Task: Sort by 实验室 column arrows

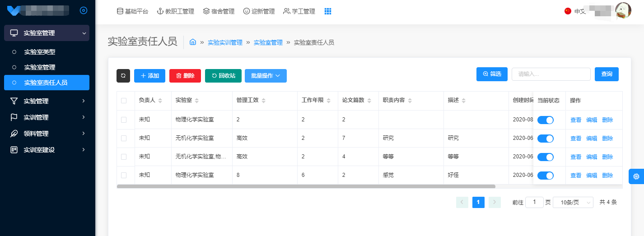Action: tap(196, 101)
